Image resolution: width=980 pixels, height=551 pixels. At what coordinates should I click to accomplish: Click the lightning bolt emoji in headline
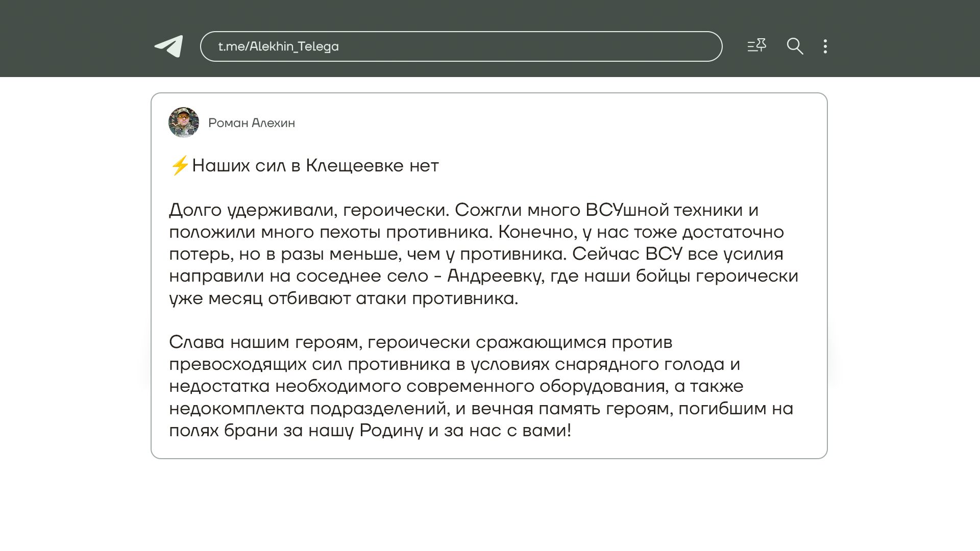(x=180, y=165)
